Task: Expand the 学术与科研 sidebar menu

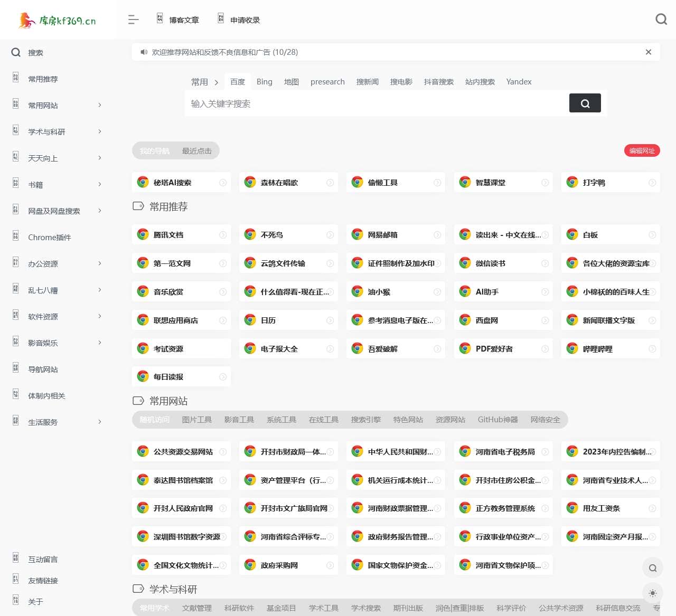Action: [x=99, y=132]
